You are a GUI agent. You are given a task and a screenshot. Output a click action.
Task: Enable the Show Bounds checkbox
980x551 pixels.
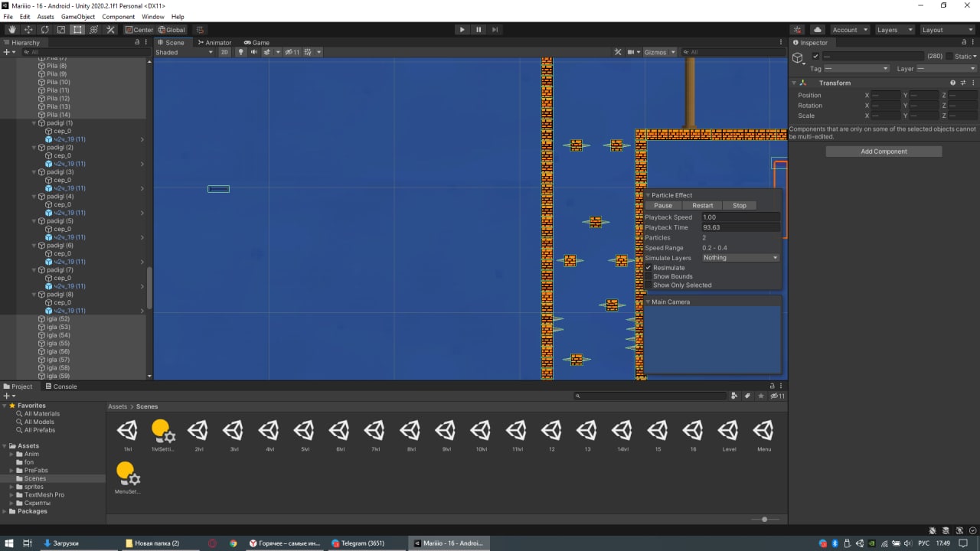[x=648, y=276]
